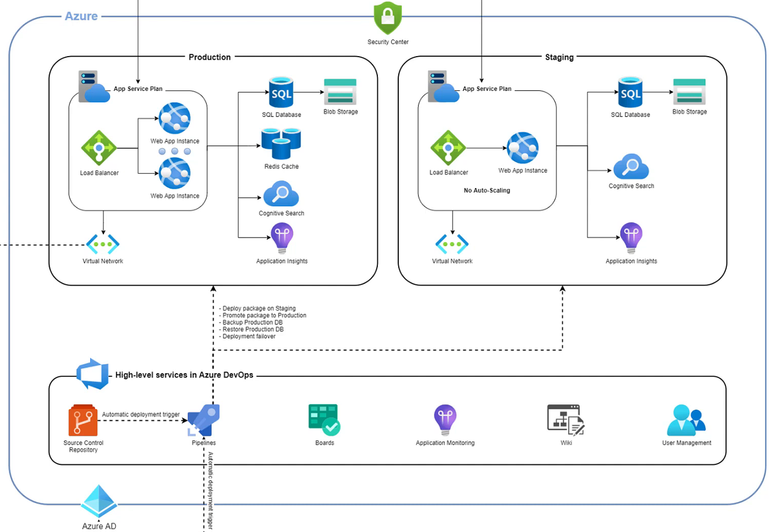
Task: Select the Security Center shield icon
Action: click(x=388, y=18)
